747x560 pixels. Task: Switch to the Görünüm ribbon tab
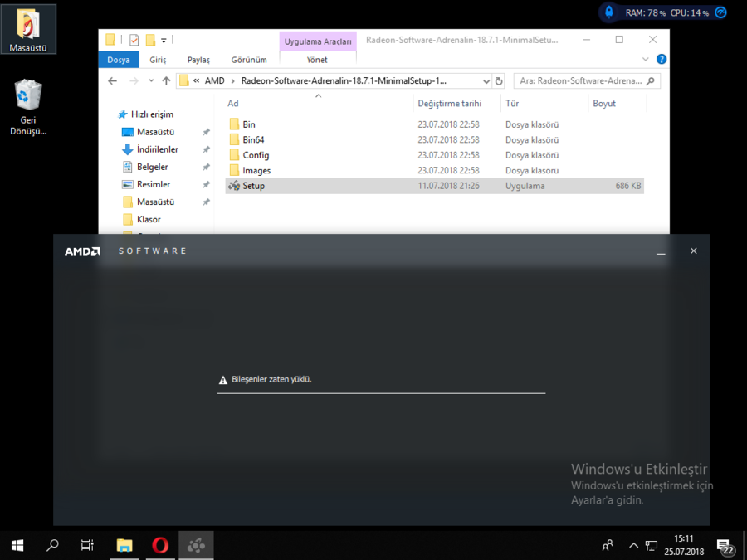[x=249, y=60]
